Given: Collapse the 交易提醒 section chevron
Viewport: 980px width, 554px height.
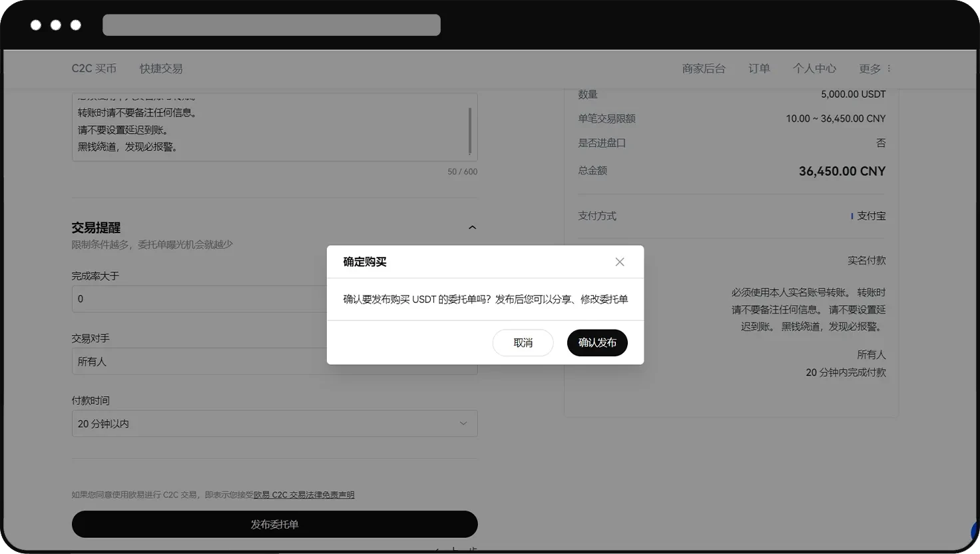Looking at the screenshot, I should [x=472, y=228].
